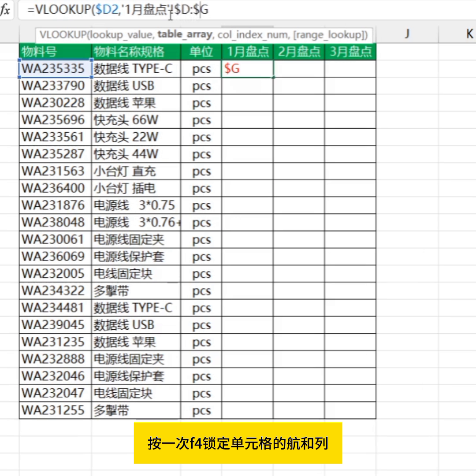Select cell WA232888
Screen dimensions: 476x476
pyautogui.click(x=55, y=359)
